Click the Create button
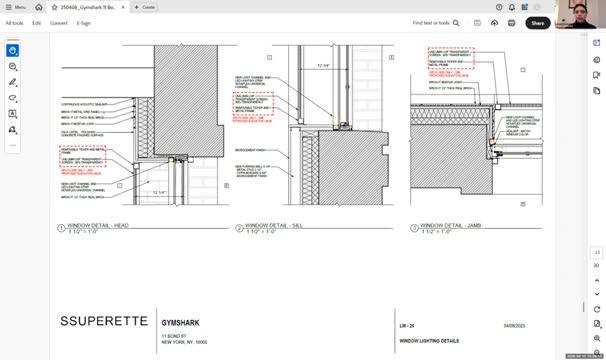 (x=144, y=7)
